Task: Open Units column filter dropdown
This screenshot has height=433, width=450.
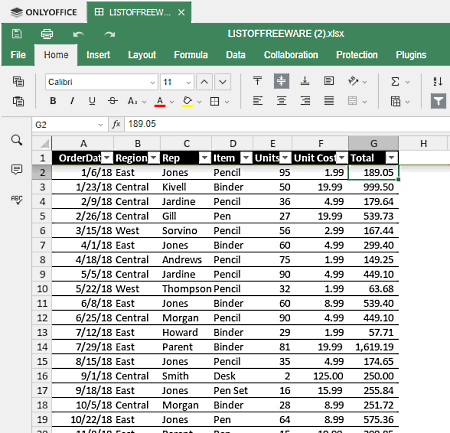Action: [285, 158]
